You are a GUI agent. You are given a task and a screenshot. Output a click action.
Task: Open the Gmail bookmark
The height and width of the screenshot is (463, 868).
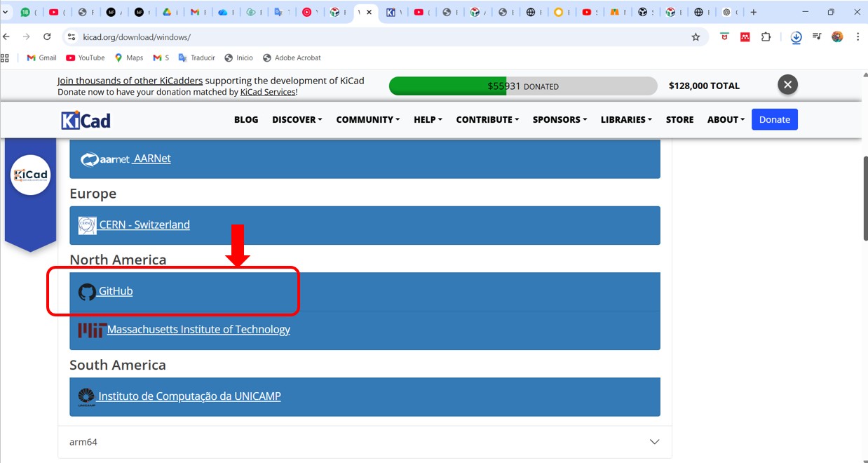point(41,58)
